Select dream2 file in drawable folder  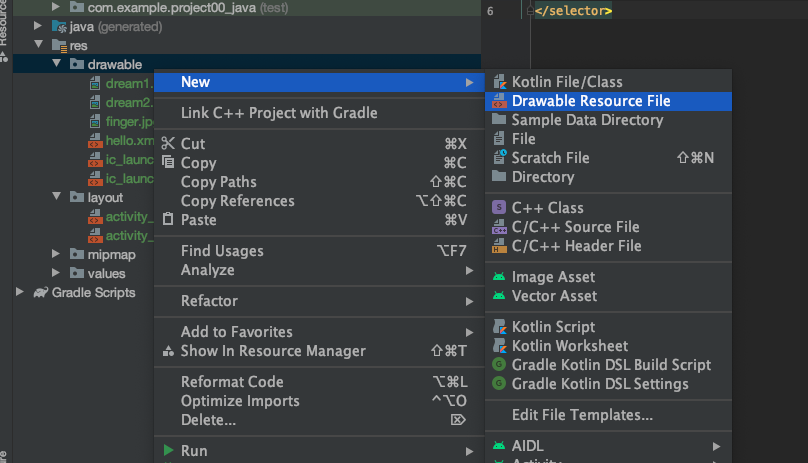pos(129,103)
